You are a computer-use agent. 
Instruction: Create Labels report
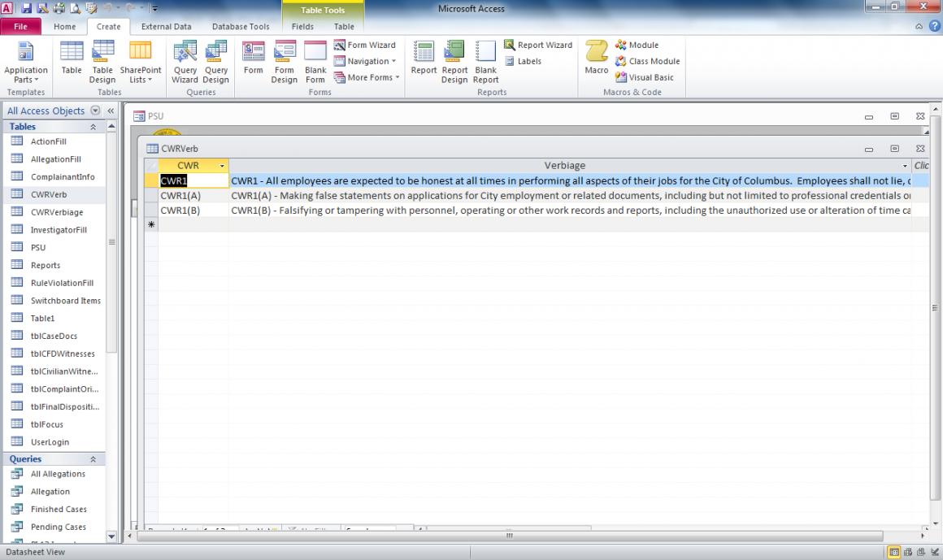524,61
